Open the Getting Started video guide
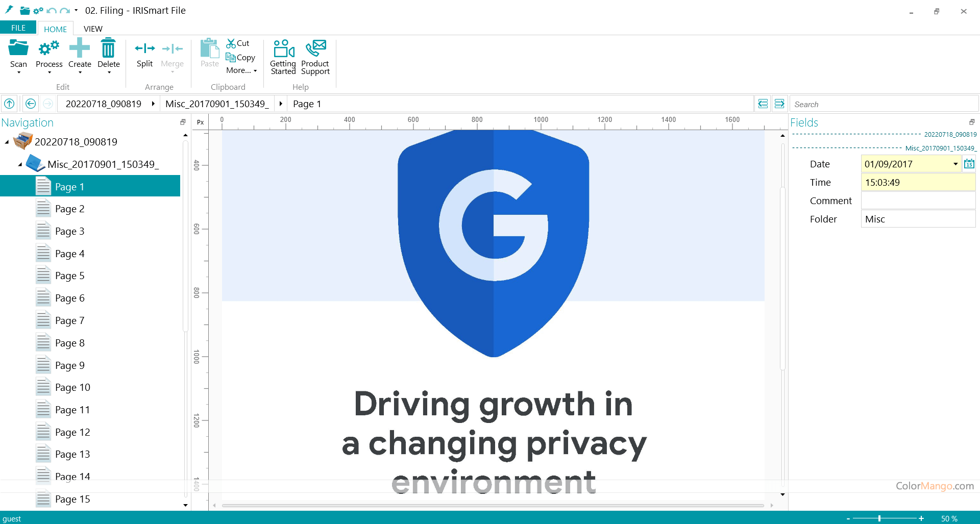 [283, 49]
